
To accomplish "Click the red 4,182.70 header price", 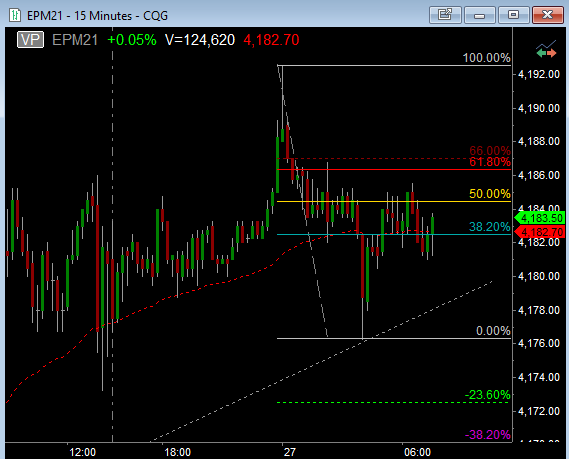I will pos(271,40).
